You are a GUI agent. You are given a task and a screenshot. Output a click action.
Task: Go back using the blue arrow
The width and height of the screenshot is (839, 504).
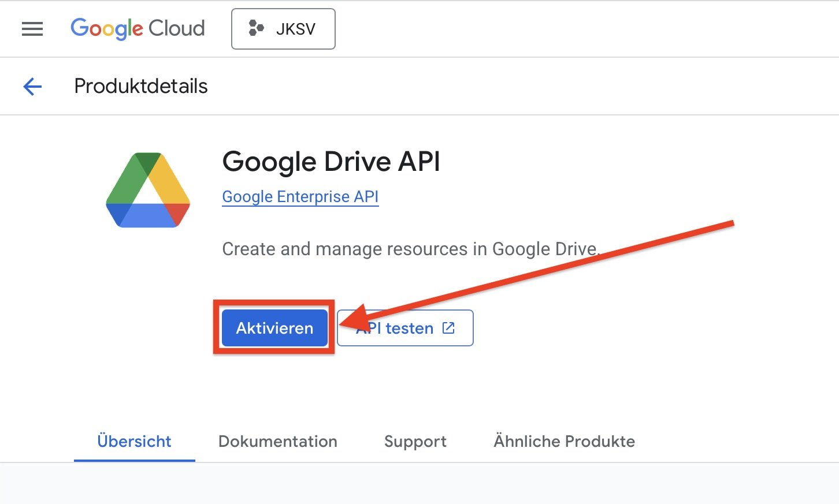coord(32,87)
